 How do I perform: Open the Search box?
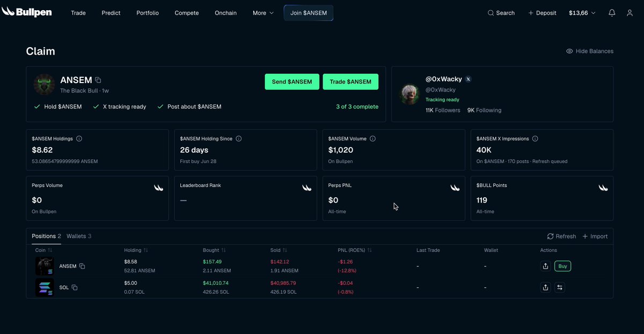coord(501,13)
